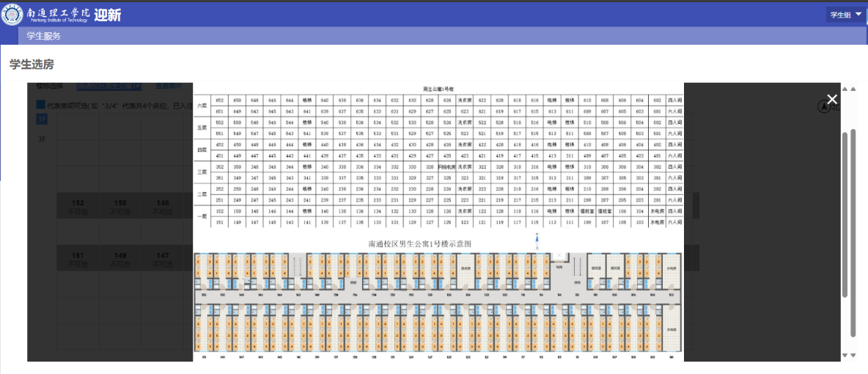
Task: Open the 学生服务 menu
Action: [x=44, y=36]
